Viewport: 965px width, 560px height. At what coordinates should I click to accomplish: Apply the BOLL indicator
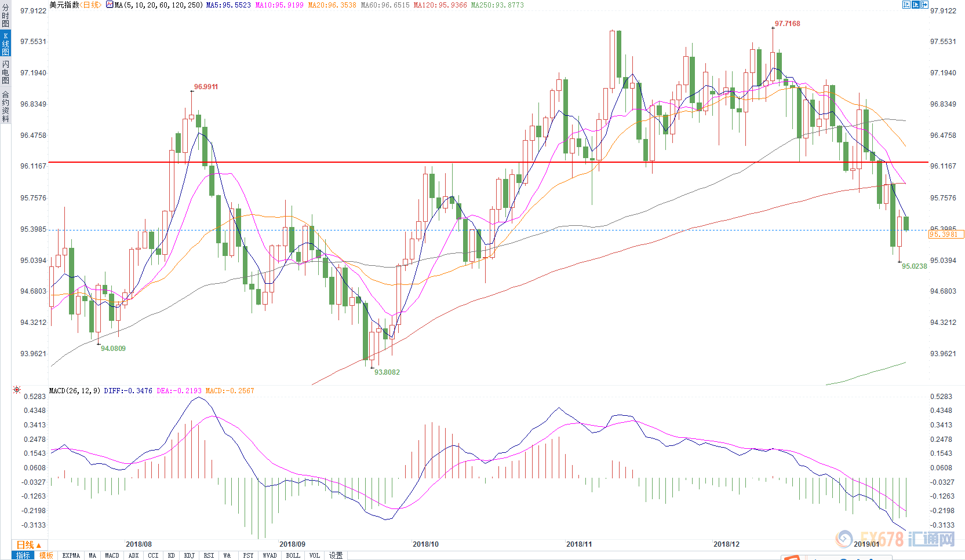[x=293, y=555]
